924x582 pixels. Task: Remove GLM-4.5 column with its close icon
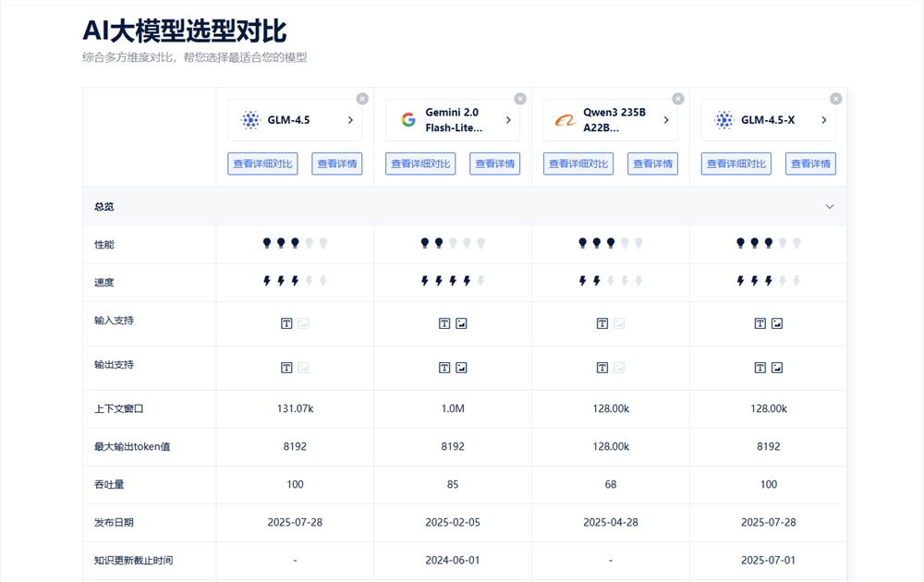362,99
